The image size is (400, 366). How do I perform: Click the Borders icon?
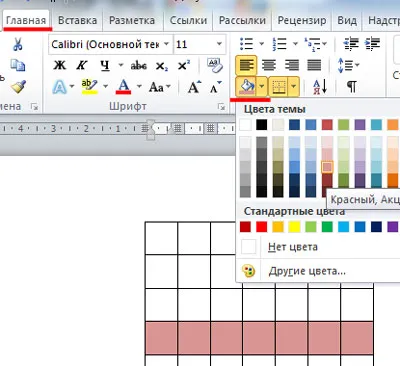(279, 87)
